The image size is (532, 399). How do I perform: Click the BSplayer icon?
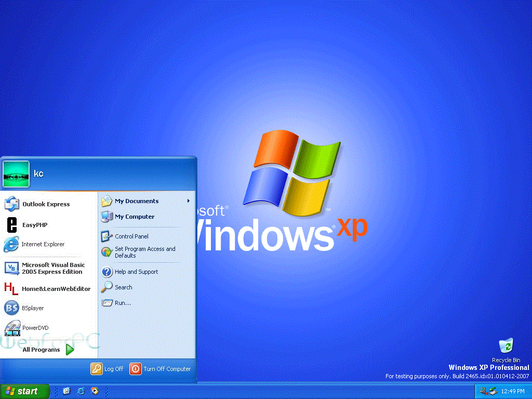(11, 308)
